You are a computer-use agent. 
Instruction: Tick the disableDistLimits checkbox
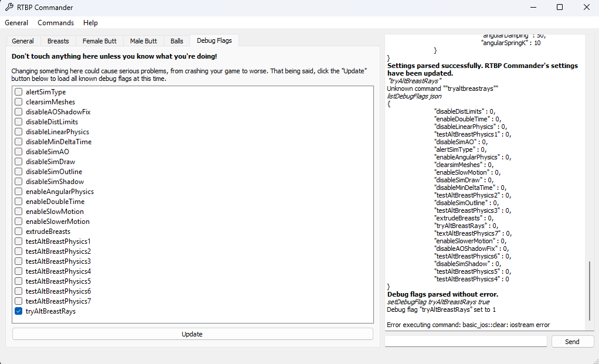18,121
